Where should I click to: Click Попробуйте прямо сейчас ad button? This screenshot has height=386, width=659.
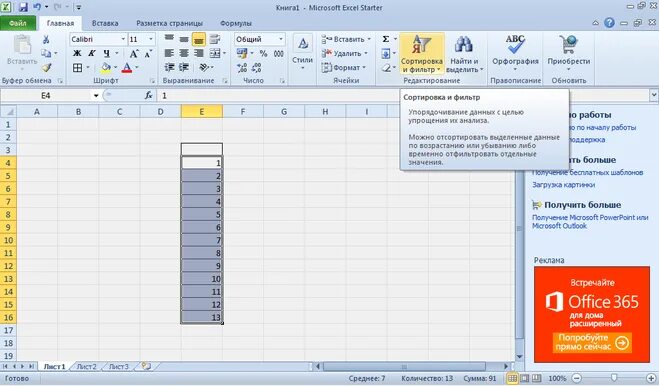[x=592, y=342]
